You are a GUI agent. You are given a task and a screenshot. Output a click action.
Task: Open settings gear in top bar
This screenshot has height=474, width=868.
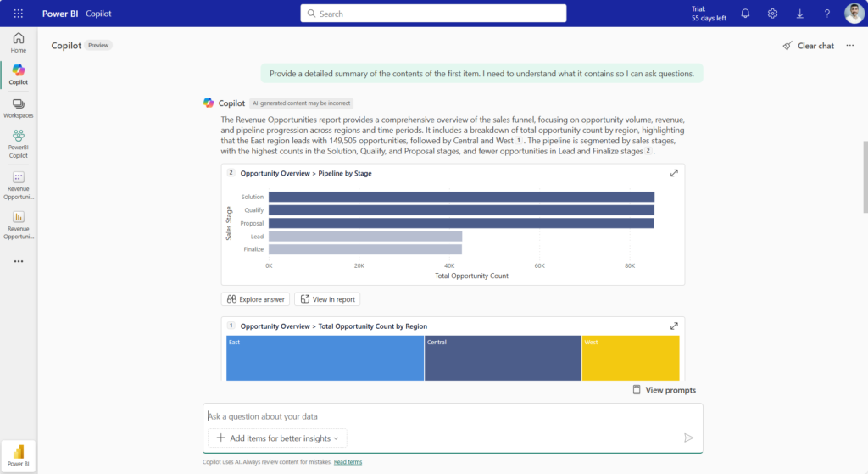(x=772, y=14)
